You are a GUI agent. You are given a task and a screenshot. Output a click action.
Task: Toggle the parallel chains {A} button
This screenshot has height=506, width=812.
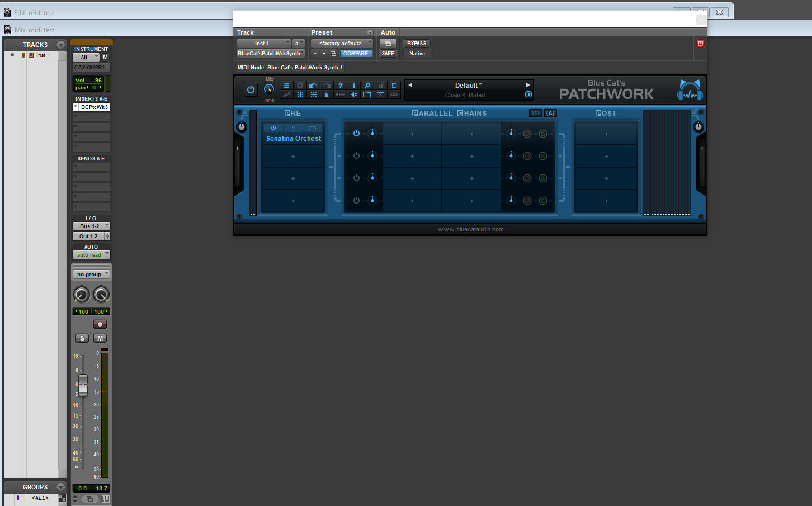click(550, 113)
